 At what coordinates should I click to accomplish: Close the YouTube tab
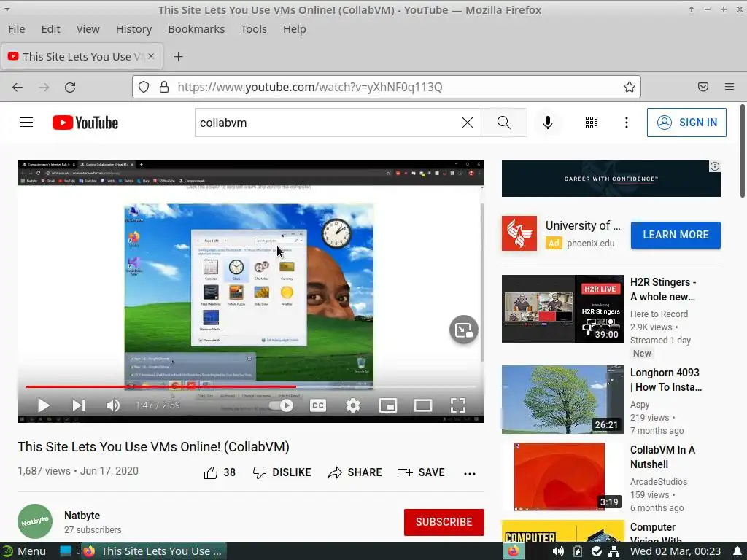pyautogui.click(x=151, y=56)
